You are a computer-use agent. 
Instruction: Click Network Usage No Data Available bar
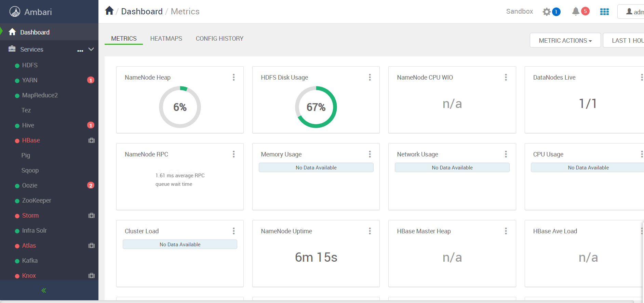(452, 167)
